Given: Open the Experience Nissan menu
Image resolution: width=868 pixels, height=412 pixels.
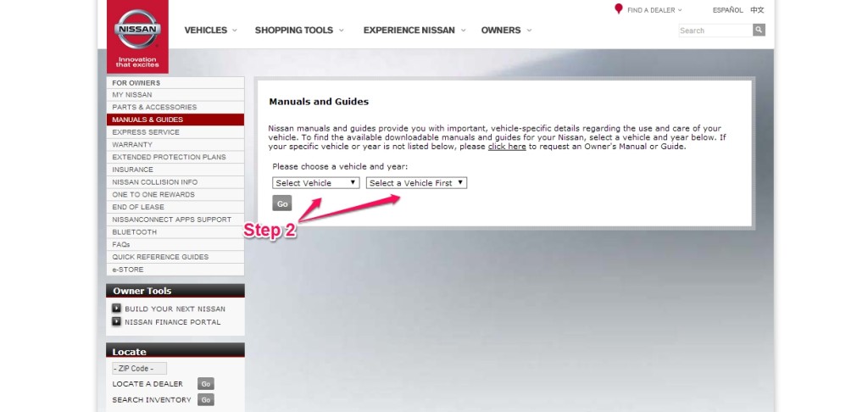Looking at the screenshot, I should pyautogui.click(x=415, y=30).
